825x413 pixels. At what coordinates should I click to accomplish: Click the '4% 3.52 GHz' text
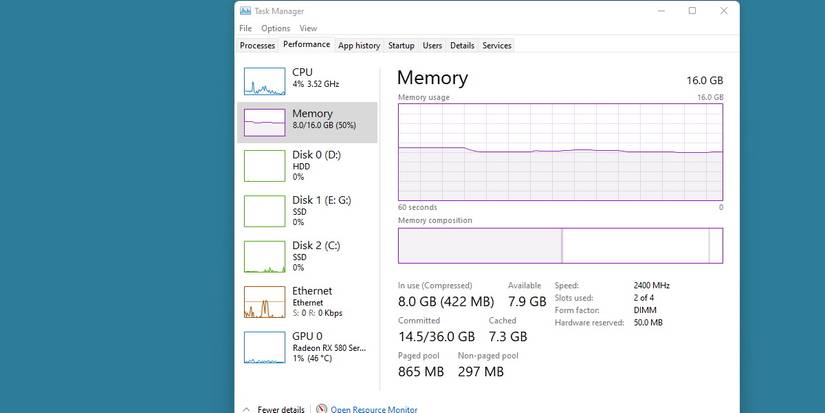316,84
